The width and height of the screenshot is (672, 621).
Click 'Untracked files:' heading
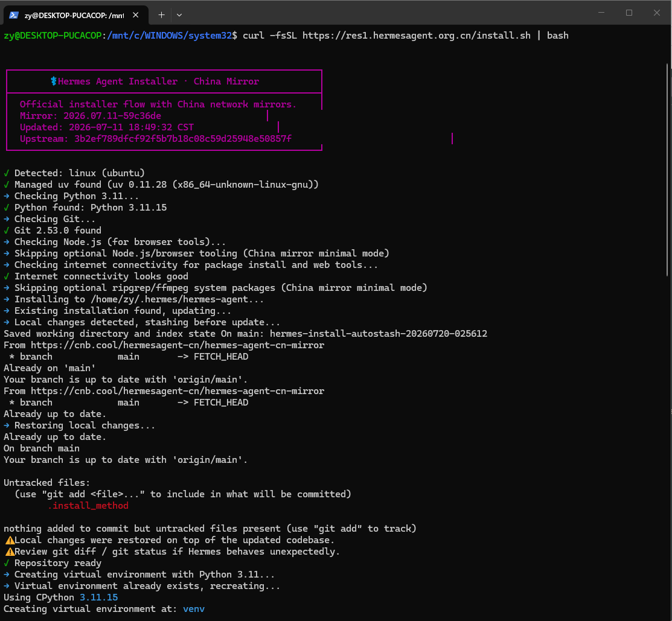click(x=47, y=483)
